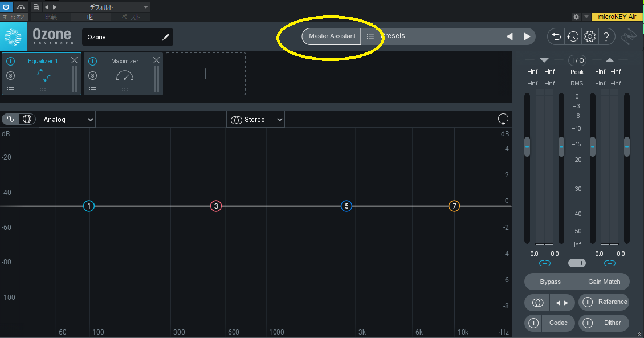Viewport: 644px width, 338px height.
Task: Open the host gear settings icon
Action: pos(576,17)
